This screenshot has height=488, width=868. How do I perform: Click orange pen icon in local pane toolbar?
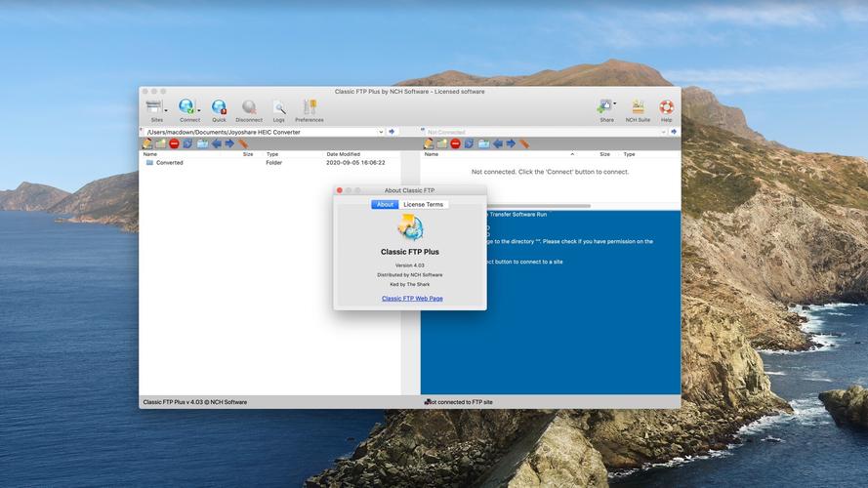(x=243, y=143)
